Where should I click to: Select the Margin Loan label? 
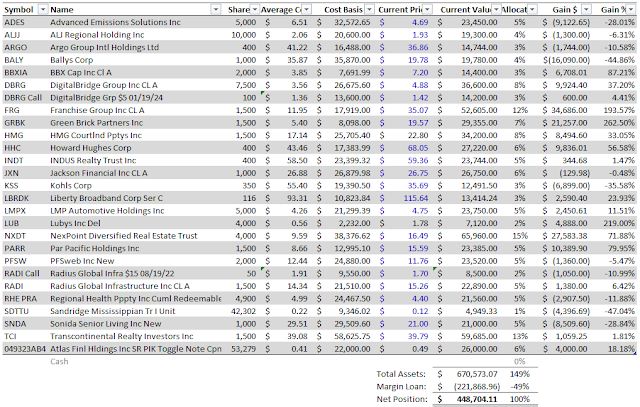point(401,387)
